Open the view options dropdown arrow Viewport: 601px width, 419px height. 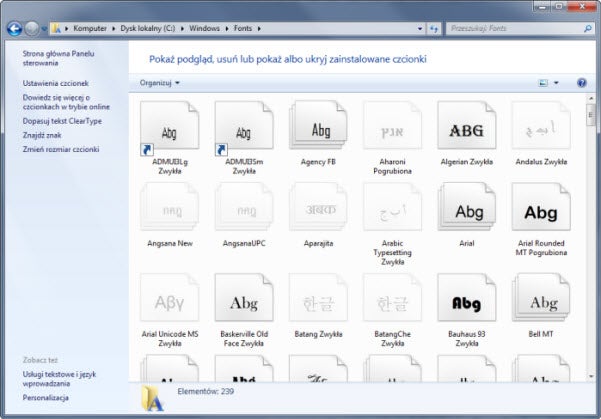coord(556,83)
